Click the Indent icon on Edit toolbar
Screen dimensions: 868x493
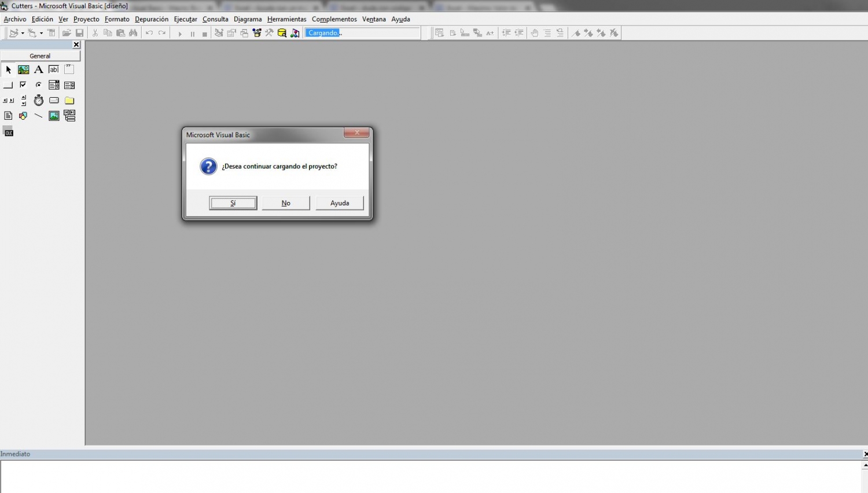pyautogui.click(x=506, y=33)
